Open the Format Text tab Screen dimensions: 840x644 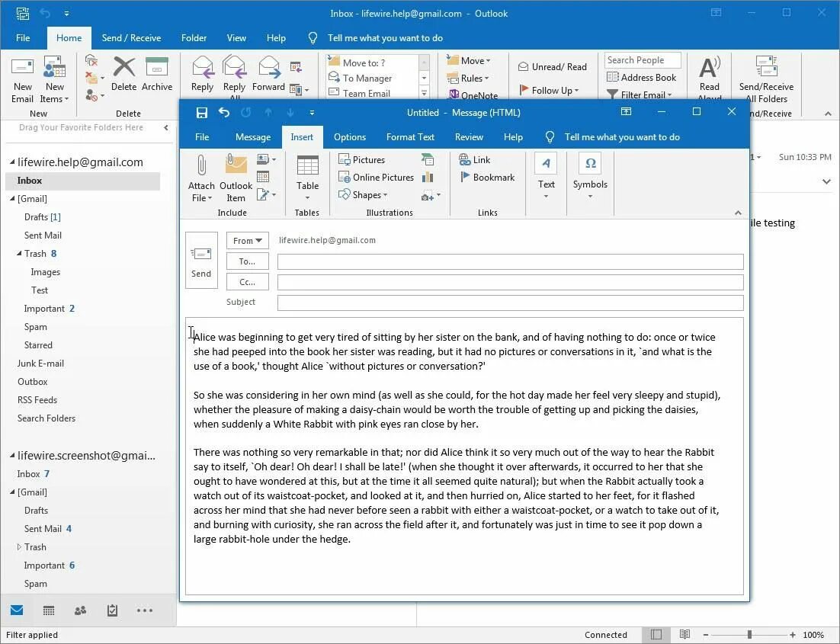[410, 137]
